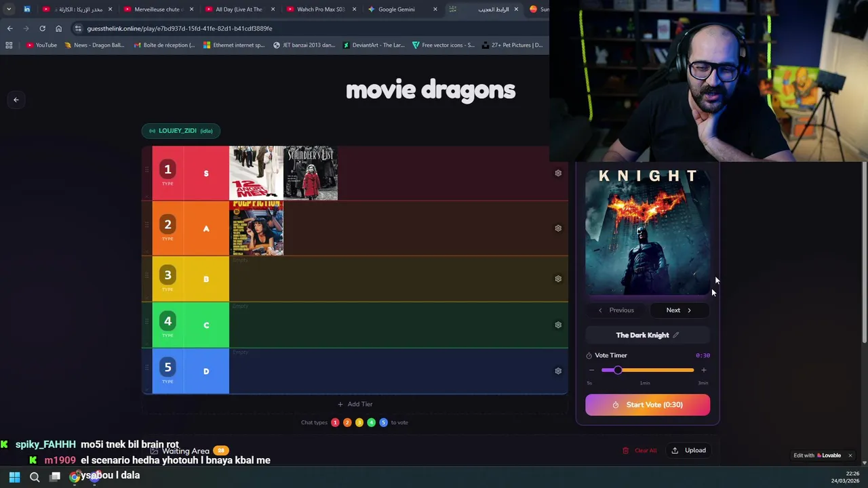Click the LOUJEY_ZIDI channel status badge
This screenshot has width=868, height=488.
[181, 131]
